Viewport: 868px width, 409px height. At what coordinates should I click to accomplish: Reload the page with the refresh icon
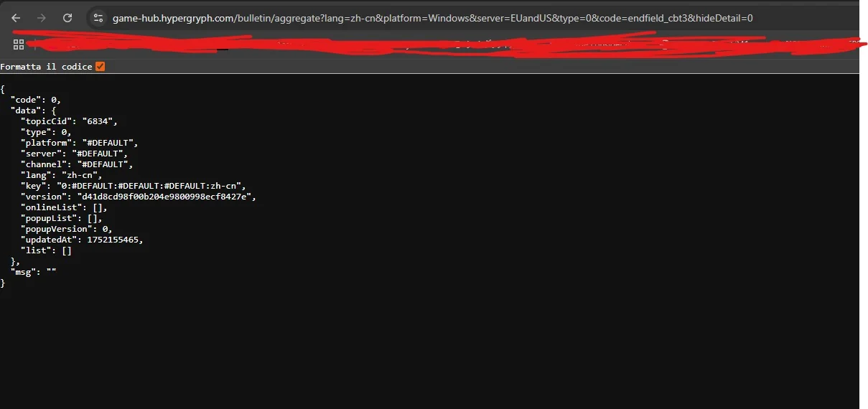[67, 18]
